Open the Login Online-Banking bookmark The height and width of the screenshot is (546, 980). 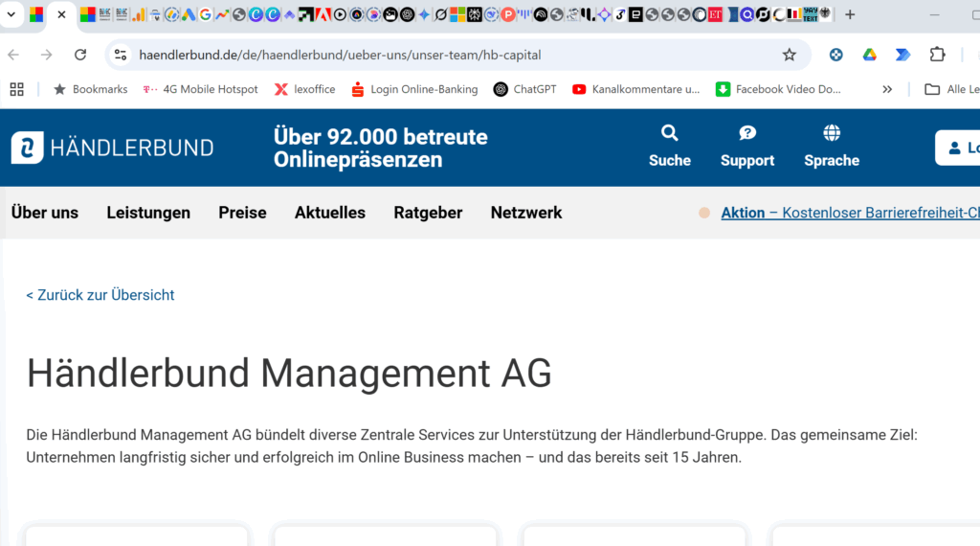[x=414, y=89]
